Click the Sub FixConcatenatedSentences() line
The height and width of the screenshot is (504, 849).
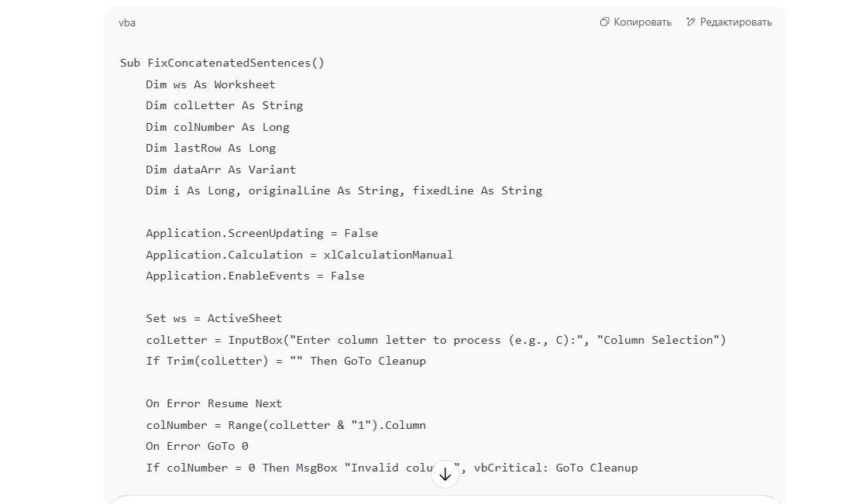tap(222, 63)
